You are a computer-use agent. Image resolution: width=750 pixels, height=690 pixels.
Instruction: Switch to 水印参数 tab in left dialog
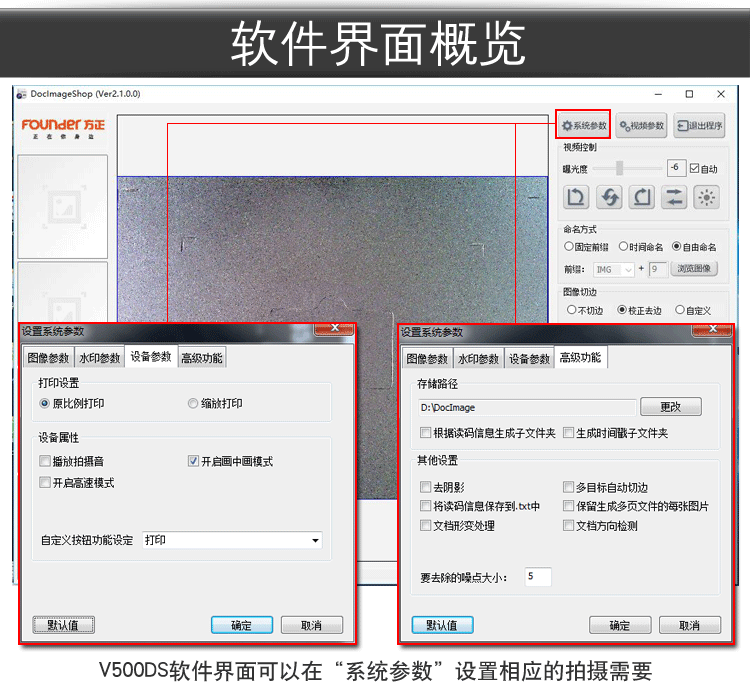click(x=99, y=358)
